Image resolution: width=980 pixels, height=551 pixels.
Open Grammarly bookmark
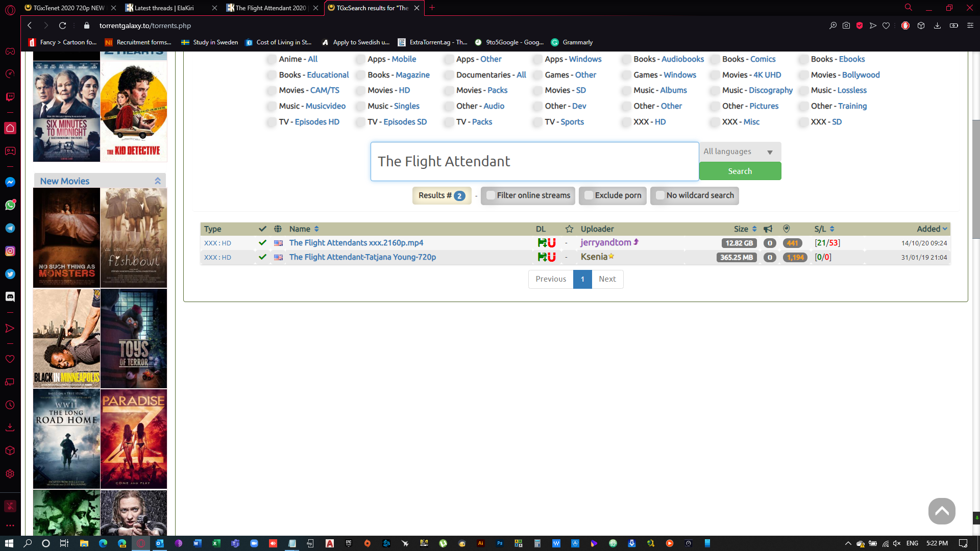(572, 42)
